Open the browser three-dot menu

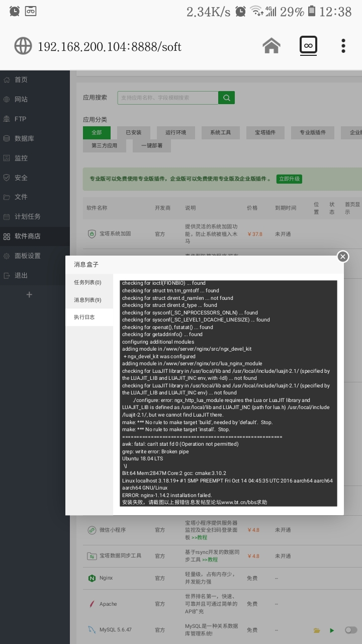click(x=343, y=46)
